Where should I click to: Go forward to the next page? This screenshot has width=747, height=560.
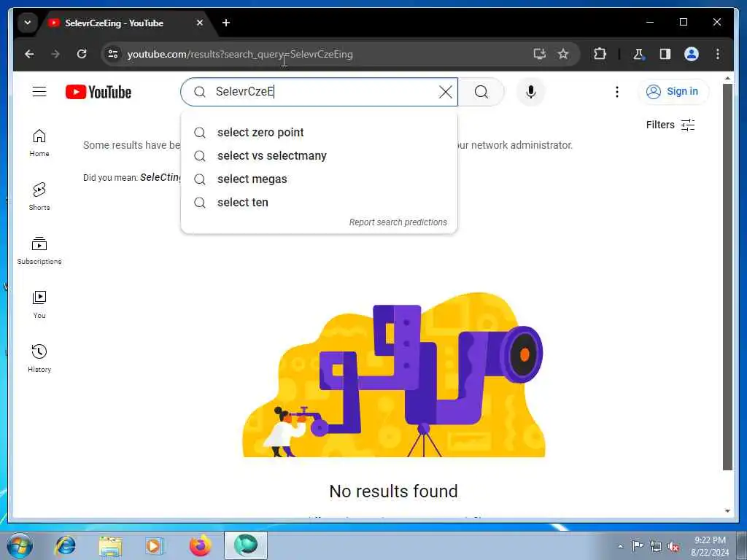[55, 54]
